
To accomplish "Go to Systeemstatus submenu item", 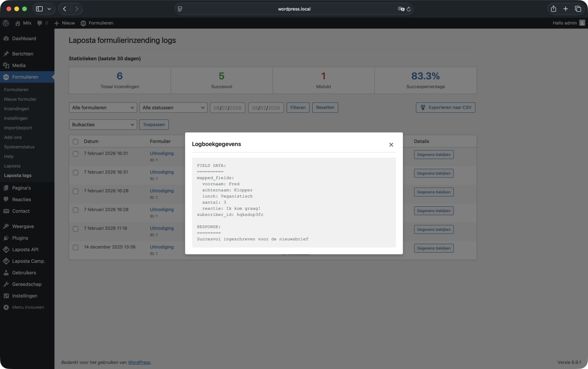I will [x=19, y=147].
